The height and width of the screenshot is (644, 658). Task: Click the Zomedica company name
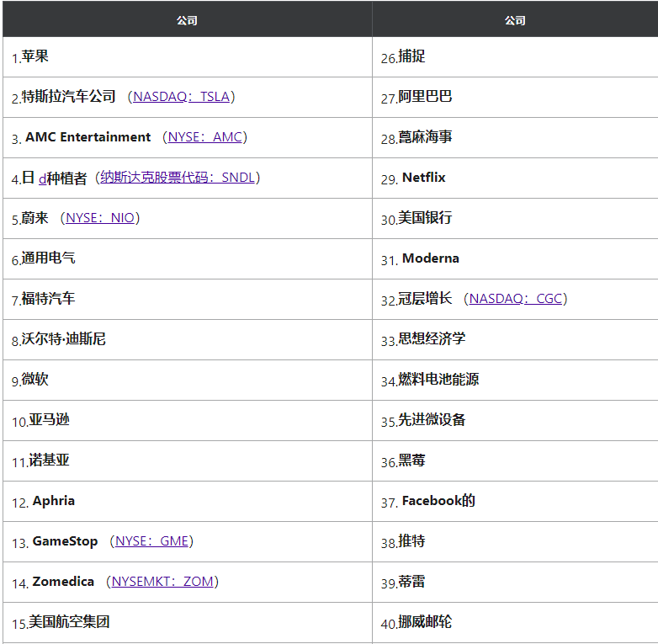coord(63,582)
